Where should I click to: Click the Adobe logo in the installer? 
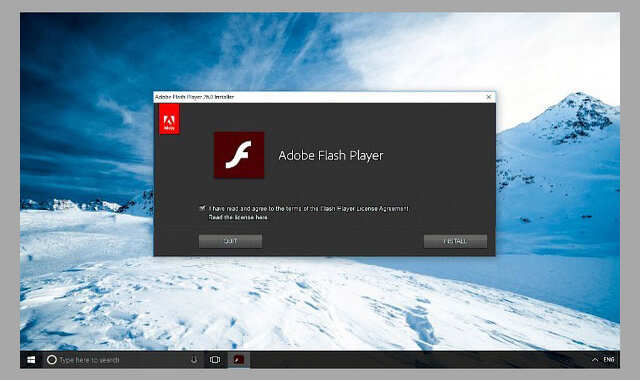[169, 119]
